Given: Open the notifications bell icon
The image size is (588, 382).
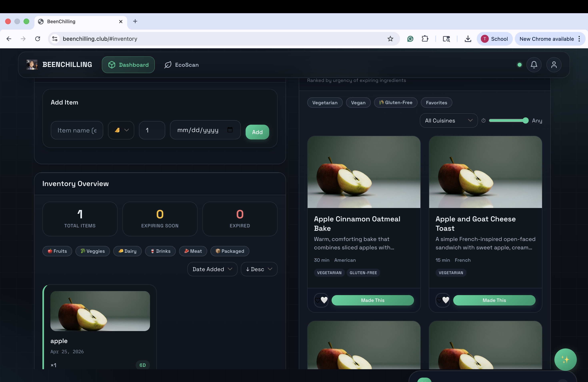Looking at the screenshot, I should point(534,65).
